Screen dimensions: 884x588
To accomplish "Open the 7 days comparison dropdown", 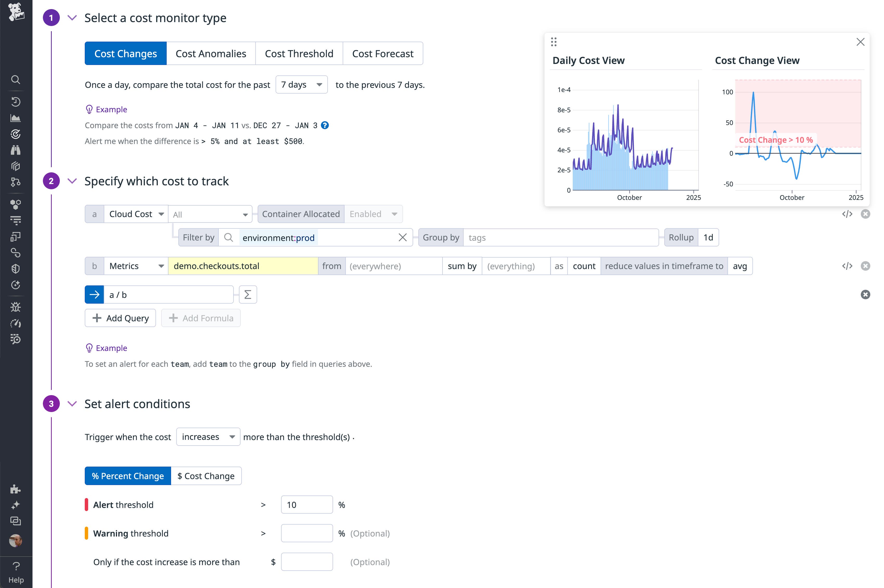I will point(302,85).
